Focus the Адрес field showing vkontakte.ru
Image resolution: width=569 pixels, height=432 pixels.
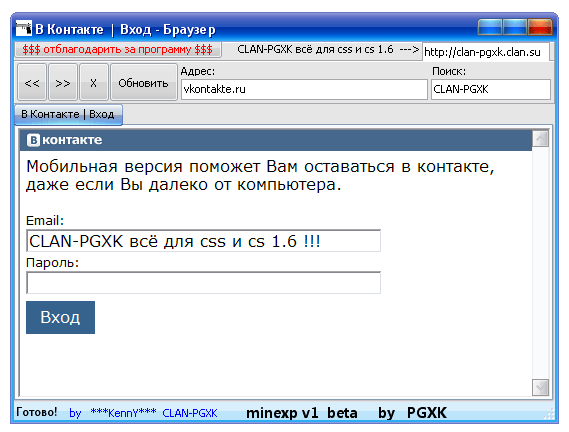(304, 89)
